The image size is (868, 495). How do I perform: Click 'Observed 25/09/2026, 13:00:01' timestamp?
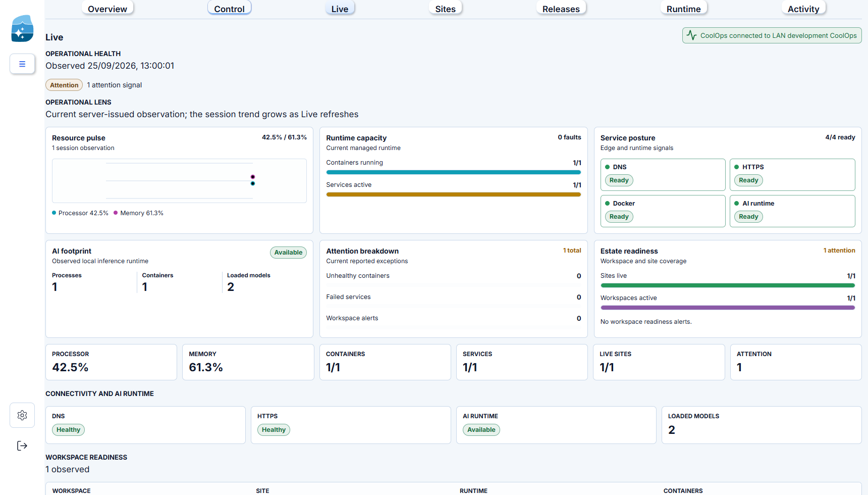(x=110, y=66)
